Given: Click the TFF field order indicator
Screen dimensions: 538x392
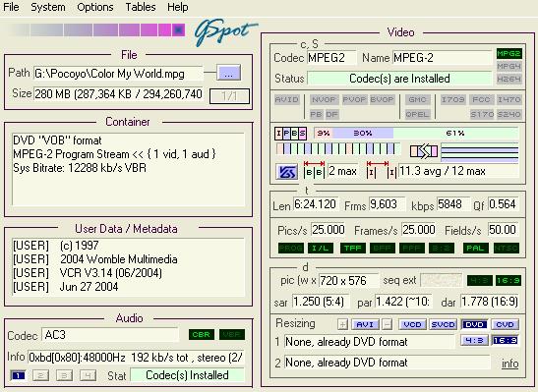Looking at the screenshot, I should [353, 249].
